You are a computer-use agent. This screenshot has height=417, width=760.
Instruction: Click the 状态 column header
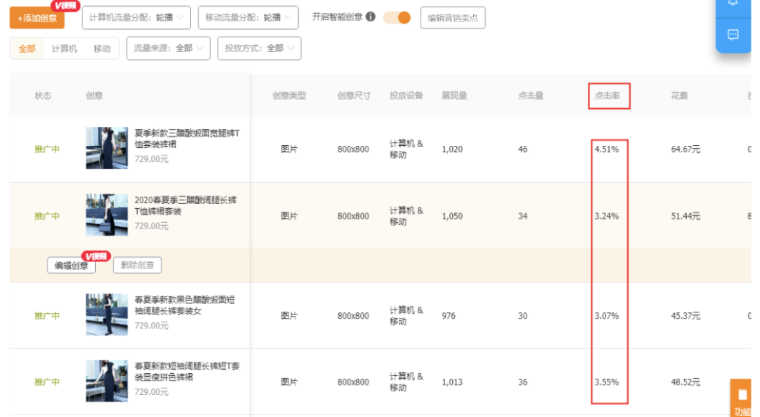43,96
